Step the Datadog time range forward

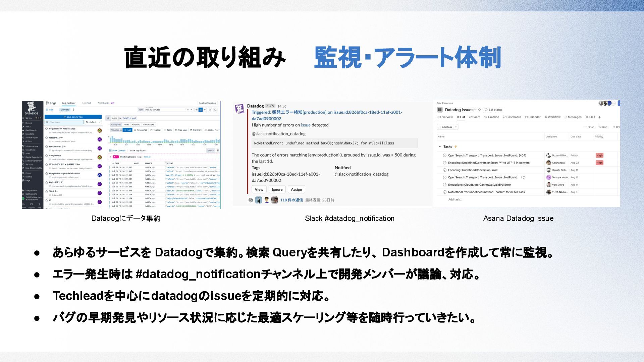(205, 110)
